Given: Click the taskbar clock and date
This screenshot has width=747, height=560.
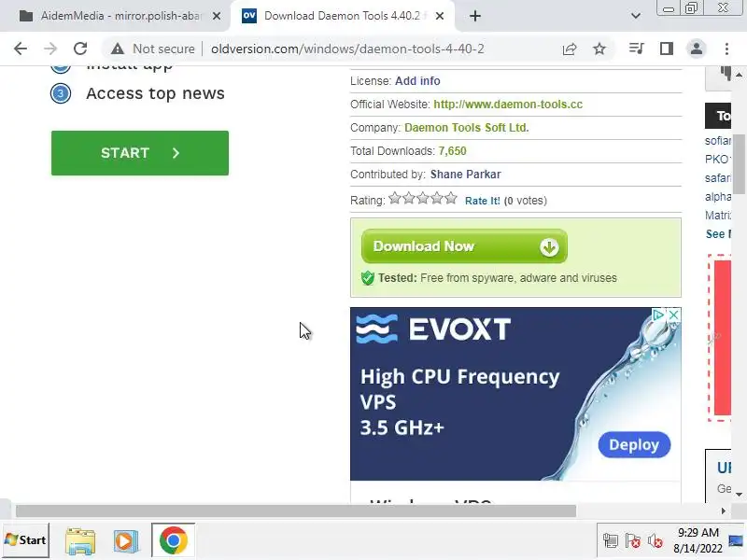Looking at the screenshot, I should pyautogui.click(x=698, y=540).
